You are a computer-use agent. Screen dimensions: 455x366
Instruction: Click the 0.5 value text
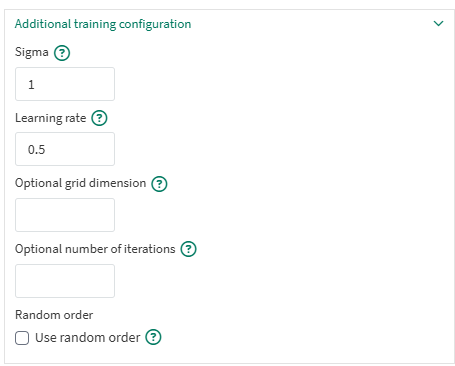(x=36, y=150)
